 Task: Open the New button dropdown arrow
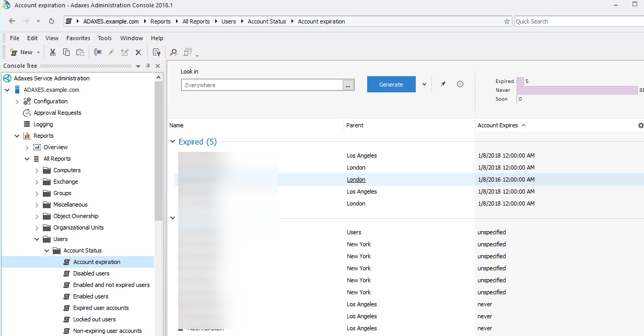(x=38, y=52)
